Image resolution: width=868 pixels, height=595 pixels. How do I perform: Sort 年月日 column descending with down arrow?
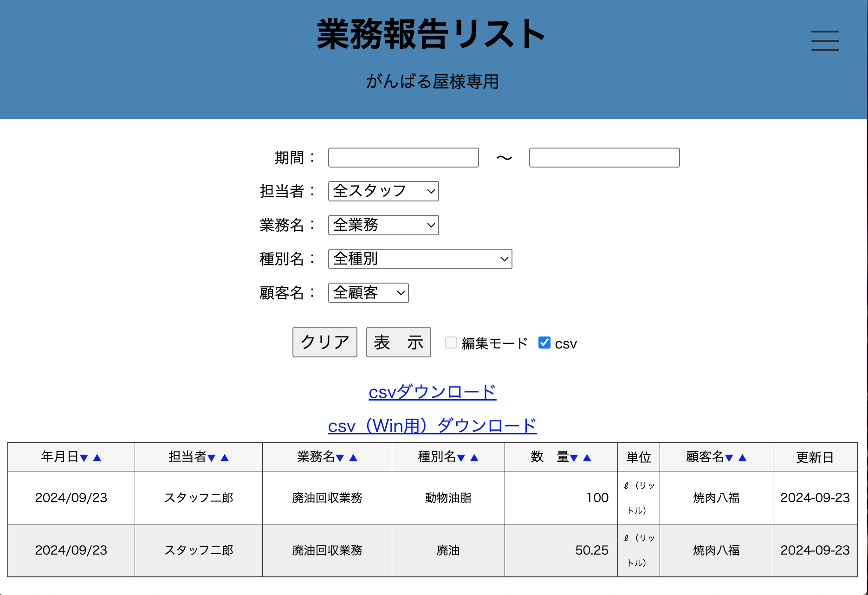click(84, 458)
